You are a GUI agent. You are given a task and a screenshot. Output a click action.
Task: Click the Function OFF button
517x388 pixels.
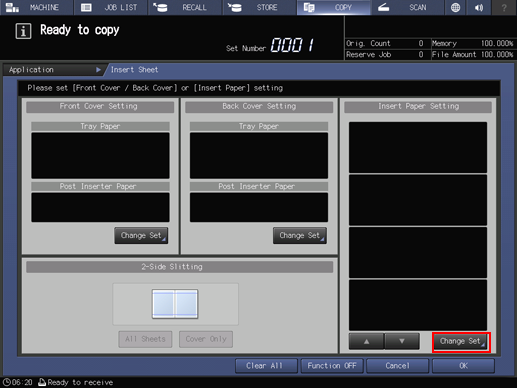pyautogui.click(x=332, y=366)
